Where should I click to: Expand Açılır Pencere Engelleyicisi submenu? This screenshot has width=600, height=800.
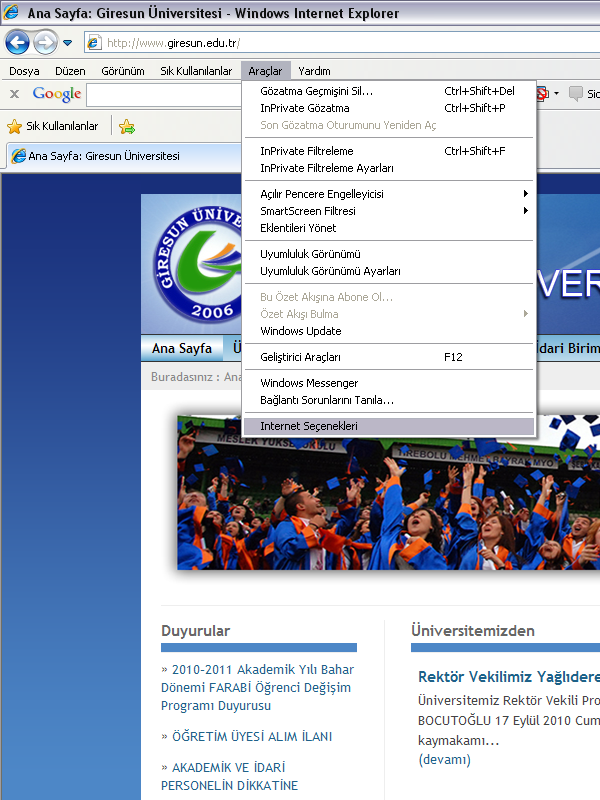coord(322,194)
